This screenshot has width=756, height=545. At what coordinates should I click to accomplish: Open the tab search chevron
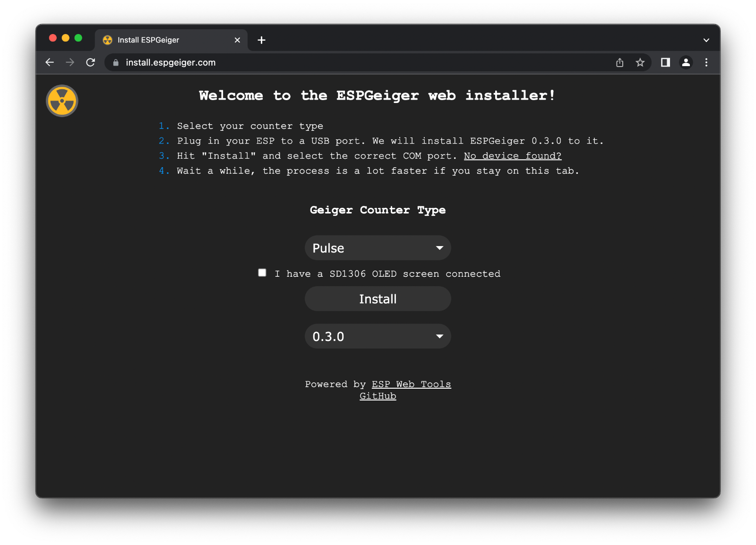pos(706,40)
